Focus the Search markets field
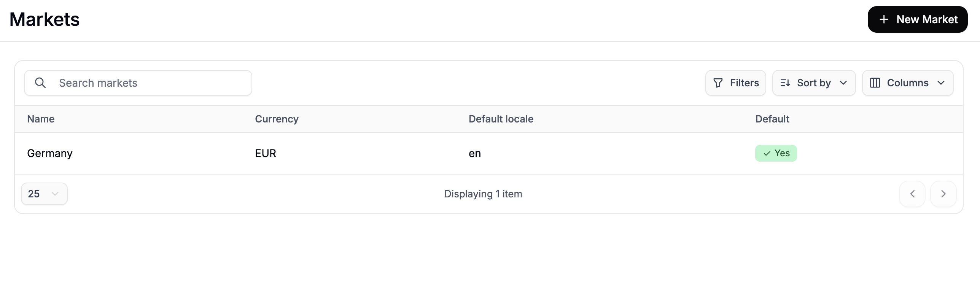Screen dimensions: 980x286 point(138,83)
